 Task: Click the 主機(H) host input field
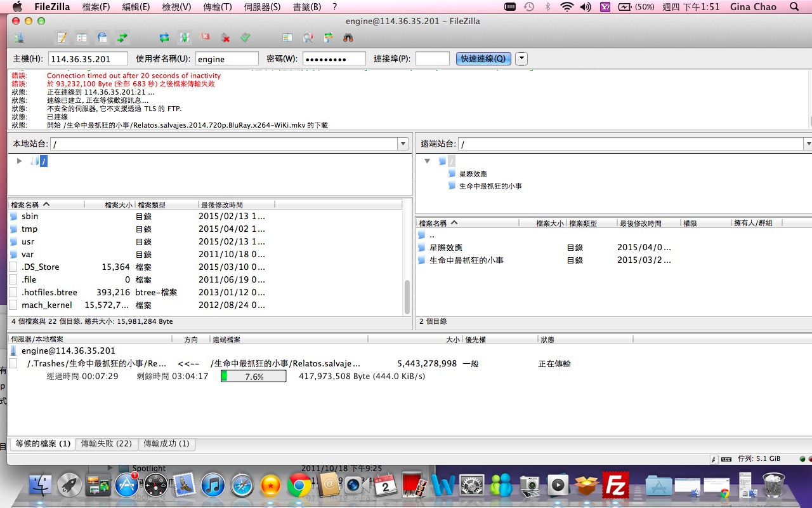[88, 58]
